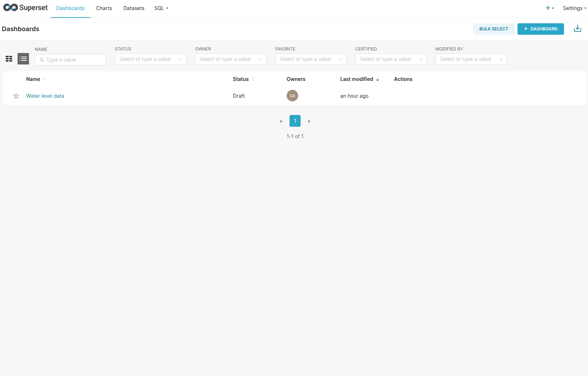Expand the Owner filter dropdown
Viewport: 588px width, 376px height.
coord(230,59)
